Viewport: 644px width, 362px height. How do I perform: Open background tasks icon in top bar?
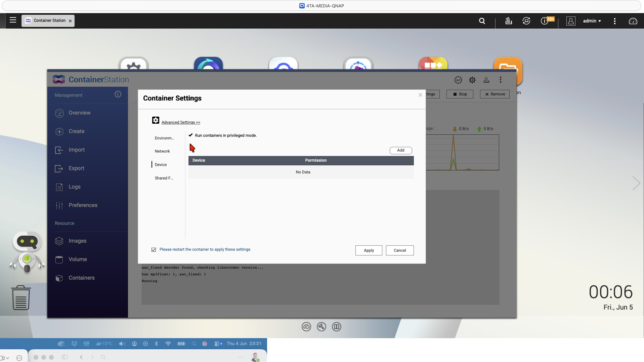point(509,21)
